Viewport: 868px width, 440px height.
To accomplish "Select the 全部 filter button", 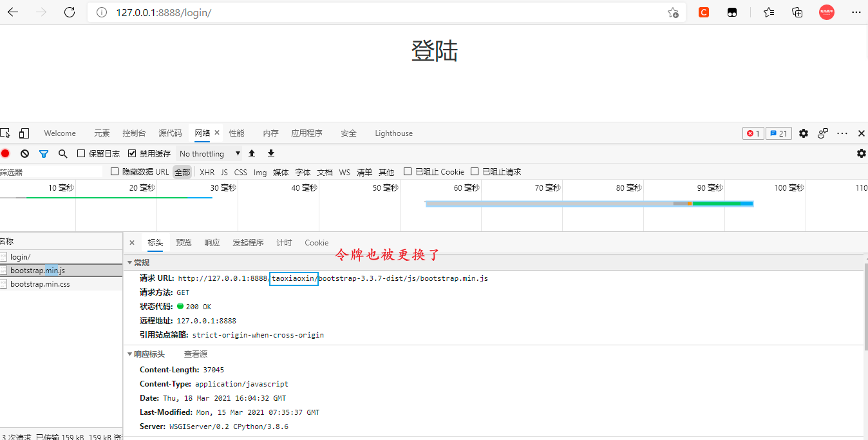I will (x=182, y=172).
